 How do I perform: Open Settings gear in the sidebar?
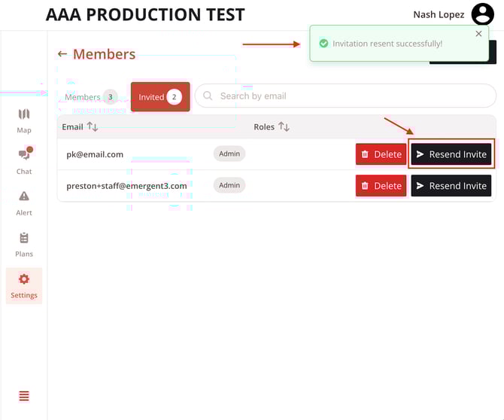[x=24, y=279]
